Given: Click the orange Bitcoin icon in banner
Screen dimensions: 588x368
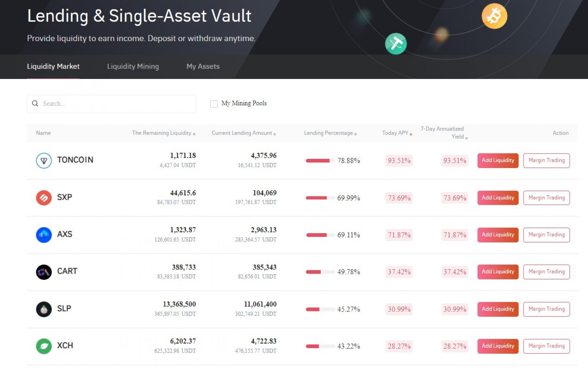Looking at the screenshot, I should point(494,16).
